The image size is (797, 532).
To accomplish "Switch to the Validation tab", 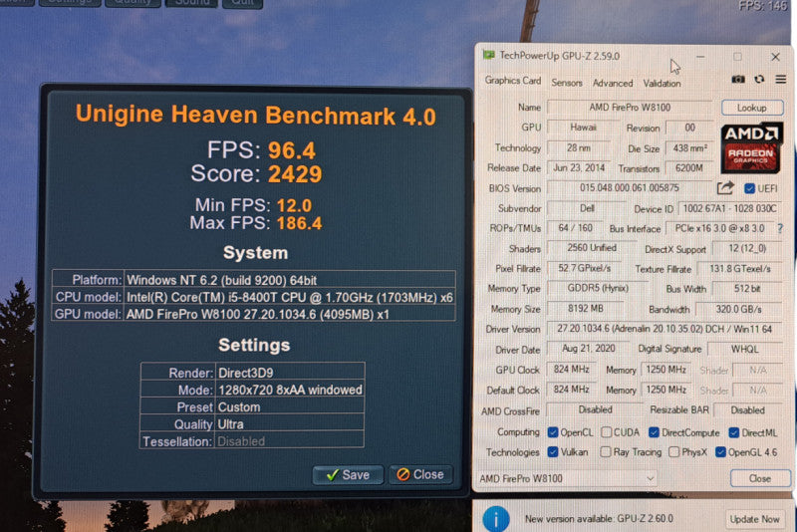I will tap(662, 84).
